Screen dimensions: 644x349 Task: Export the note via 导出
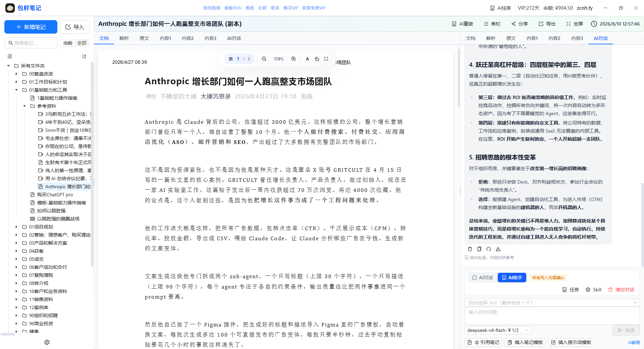tap(547, 24)
